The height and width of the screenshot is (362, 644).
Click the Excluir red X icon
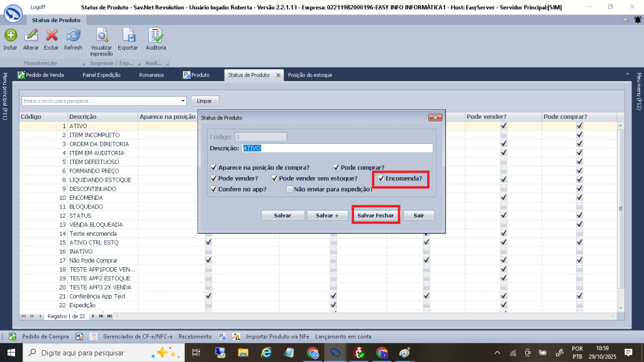coord(52,35)
